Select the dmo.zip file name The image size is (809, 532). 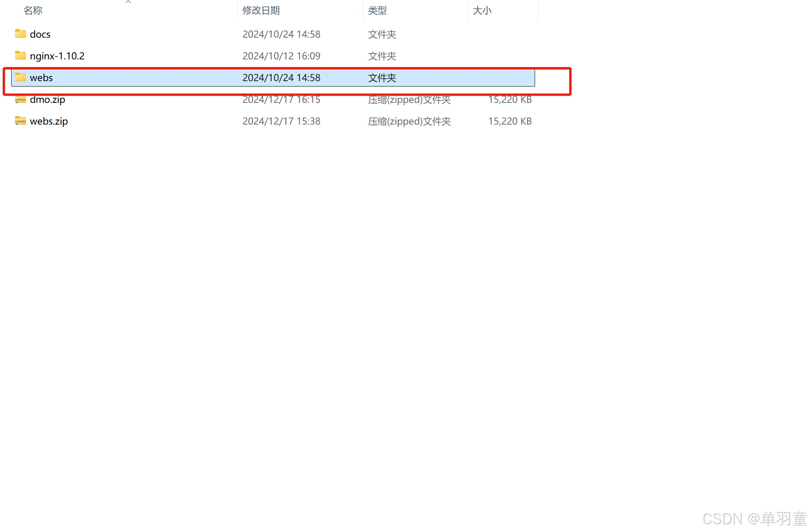coord(47,99)
